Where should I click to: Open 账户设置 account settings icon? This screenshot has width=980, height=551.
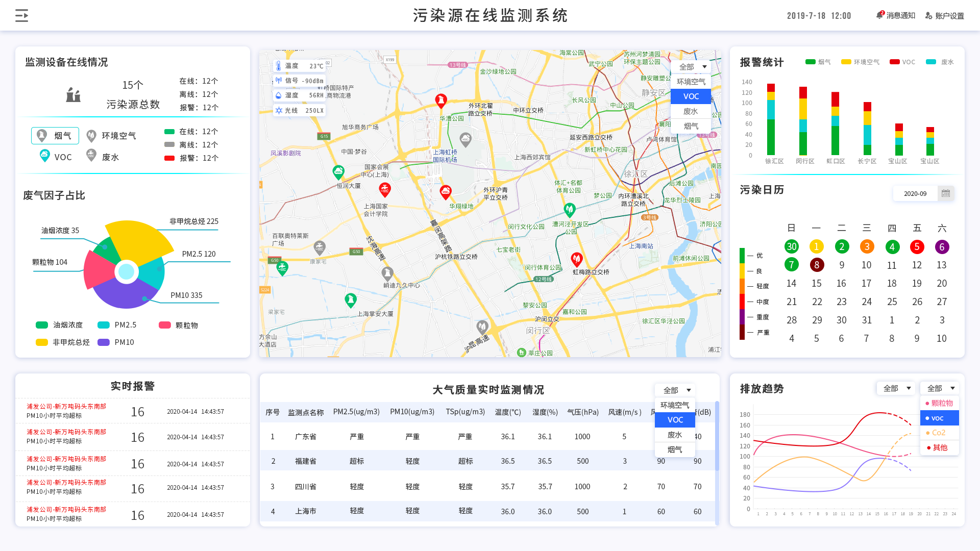tap(928, 16)
